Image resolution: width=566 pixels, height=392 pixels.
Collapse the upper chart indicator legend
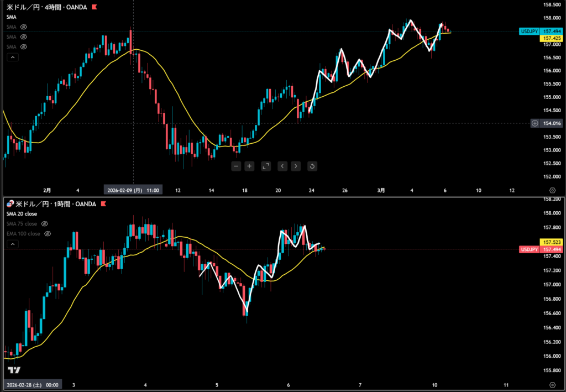tap(12, 57)
